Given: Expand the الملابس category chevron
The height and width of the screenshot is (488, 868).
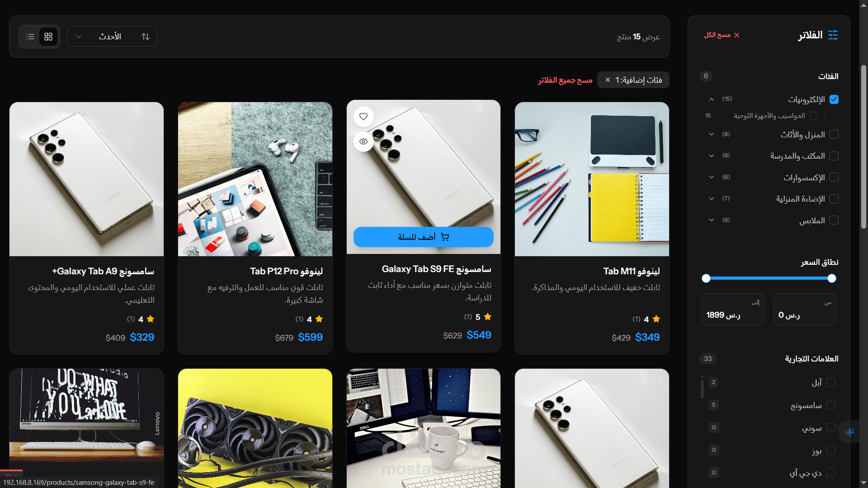Looking at the screenshot, I should click(712, 220).
